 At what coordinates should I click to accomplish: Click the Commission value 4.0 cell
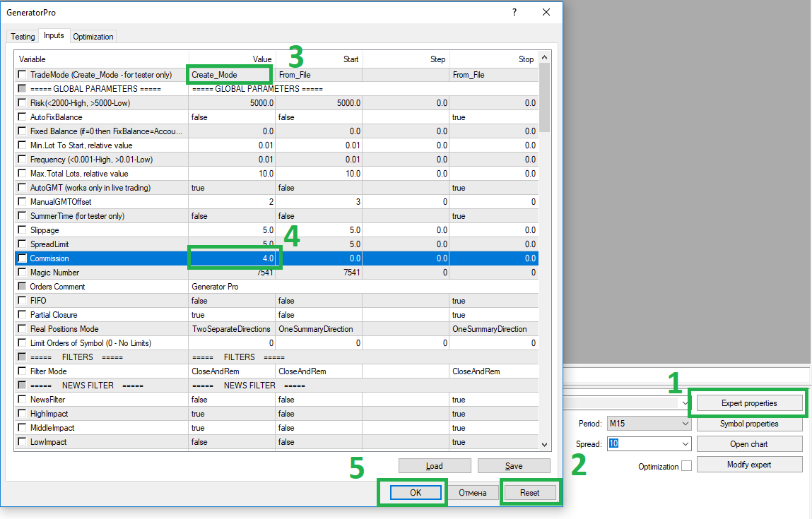pos(232,258)
